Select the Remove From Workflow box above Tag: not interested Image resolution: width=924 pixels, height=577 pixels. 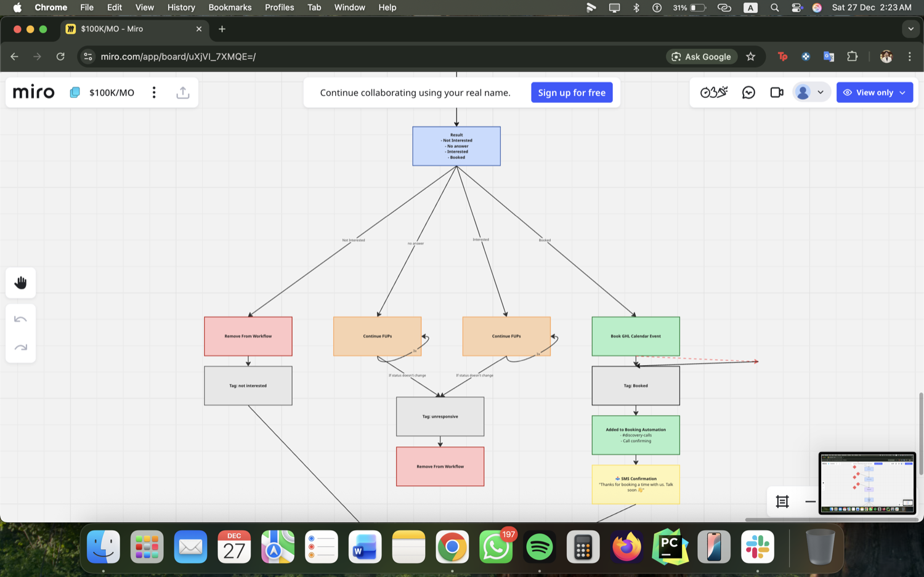248,336
